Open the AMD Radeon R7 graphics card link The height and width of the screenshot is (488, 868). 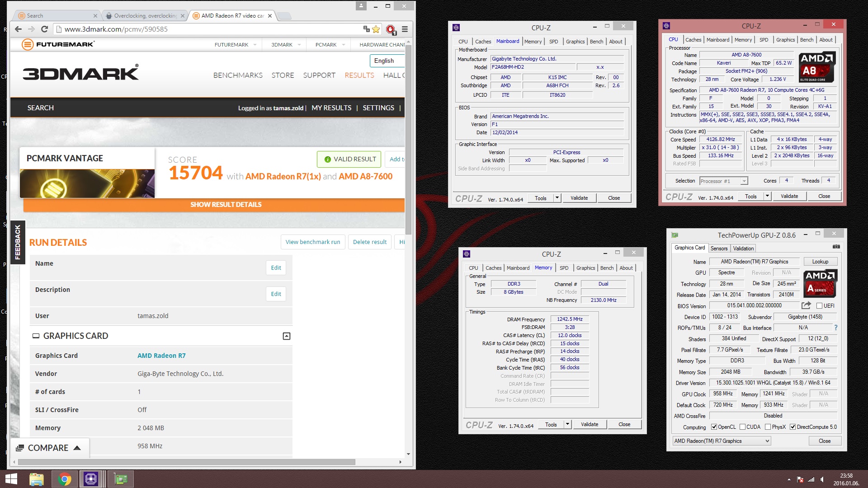click(161, 356)
